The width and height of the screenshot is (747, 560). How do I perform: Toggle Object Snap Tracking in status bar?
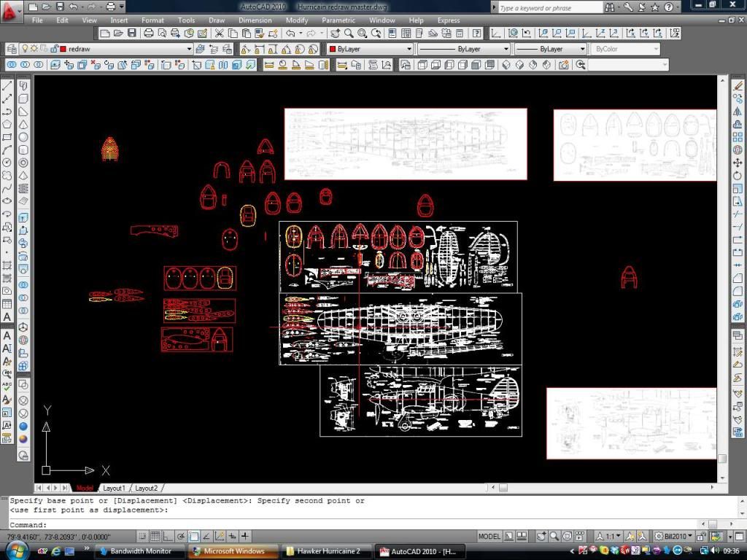pos(206,537)
